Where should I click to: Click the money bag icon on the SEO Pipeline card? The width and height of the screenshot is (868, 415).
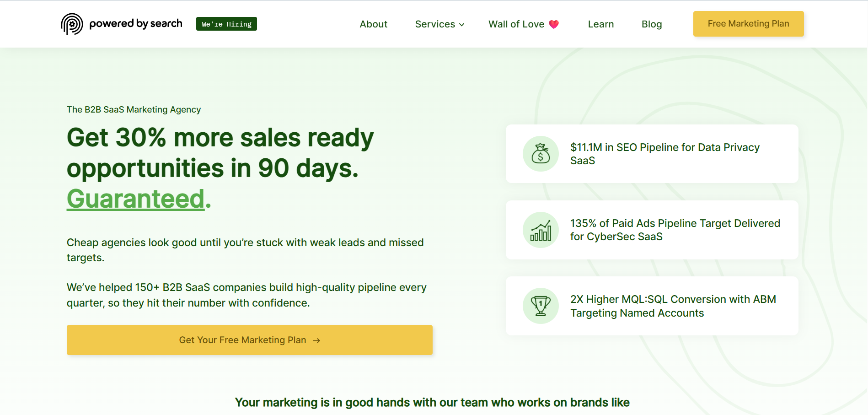click(541, 154)
